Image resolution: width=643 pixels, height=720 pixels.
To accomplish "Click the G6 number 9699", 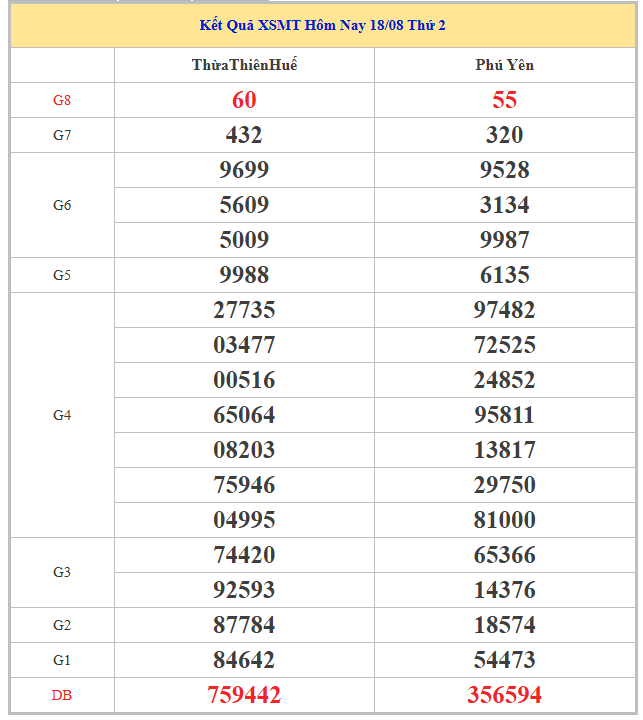I will point(244,170).
